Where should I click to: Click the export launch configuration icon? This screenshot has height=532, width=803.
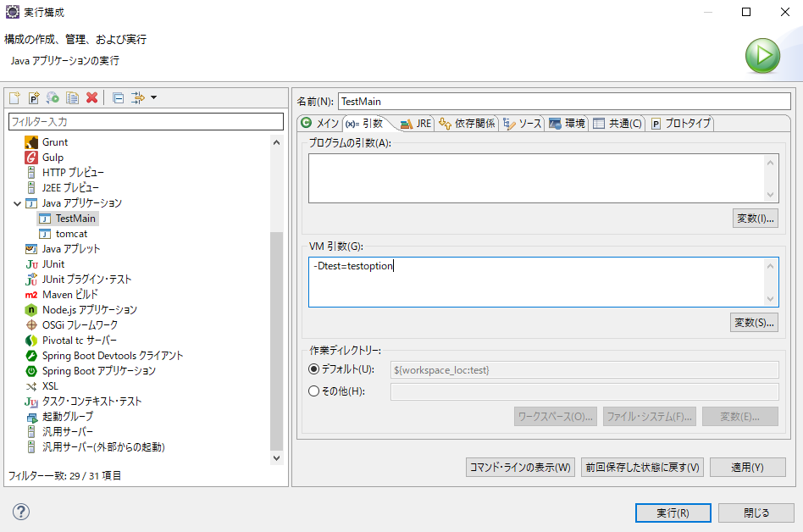pos(53,97)
